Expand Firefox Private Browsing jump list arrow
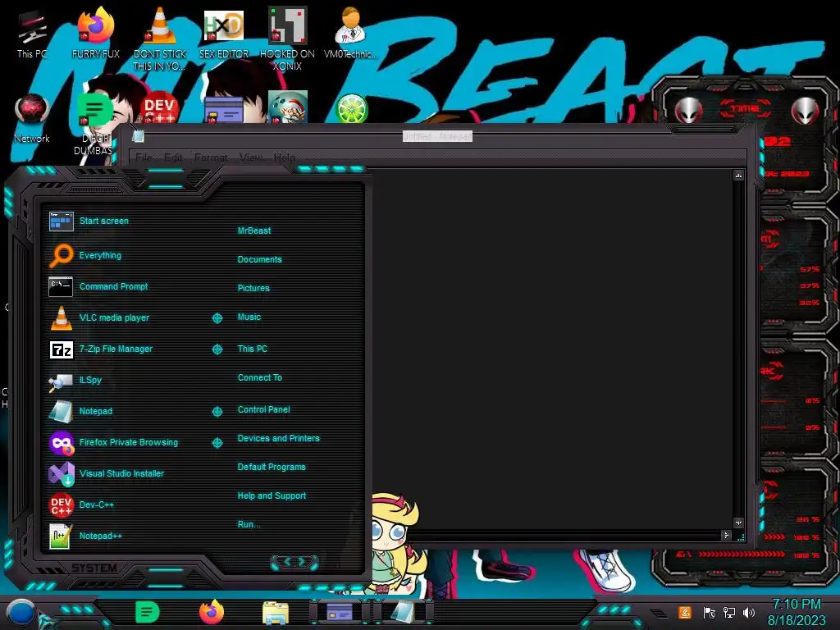The height and width of the screenshot is (630, 840). [217, 443]
